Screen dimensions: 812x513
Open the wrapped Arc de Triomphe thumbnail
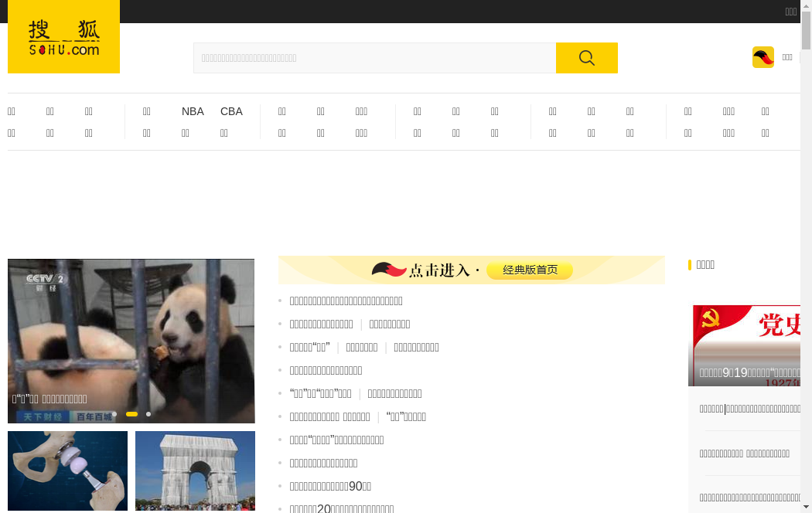[x=195, y=470]
